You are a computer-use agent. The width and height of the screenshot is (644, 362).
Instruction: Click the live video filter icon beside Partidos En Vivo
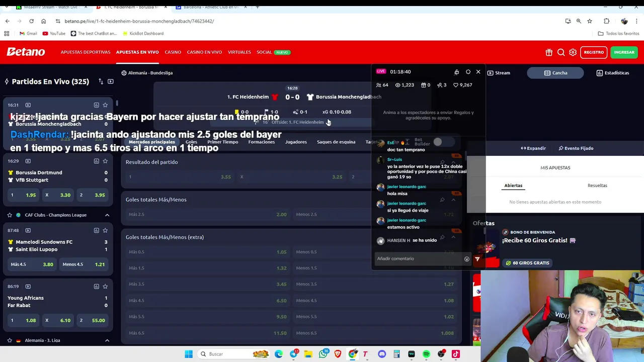tap(110, 81)
